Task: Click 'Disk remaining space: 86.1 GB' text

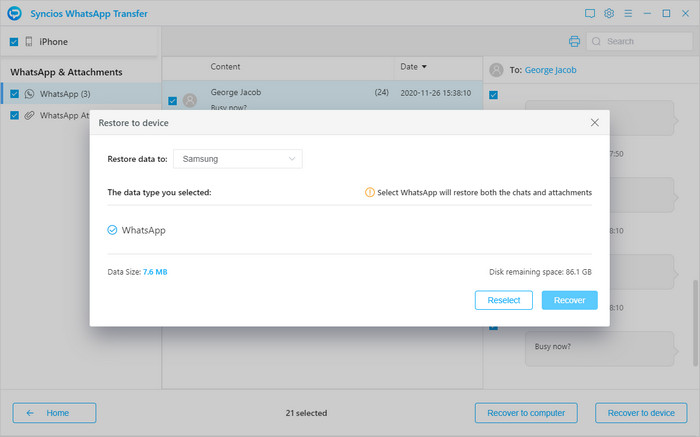Action: click(540, 272)
